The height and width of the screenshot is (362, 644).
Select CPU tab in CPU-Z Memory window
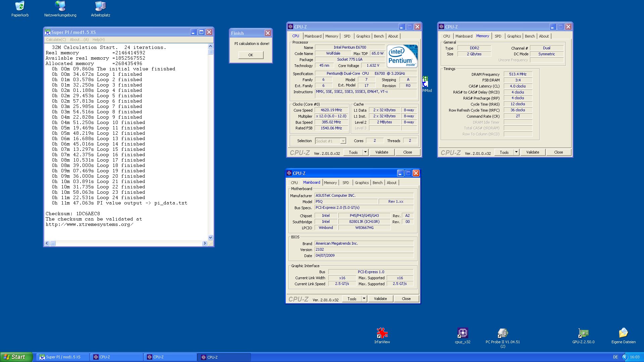pyautogui.click(x=446, y=36)
